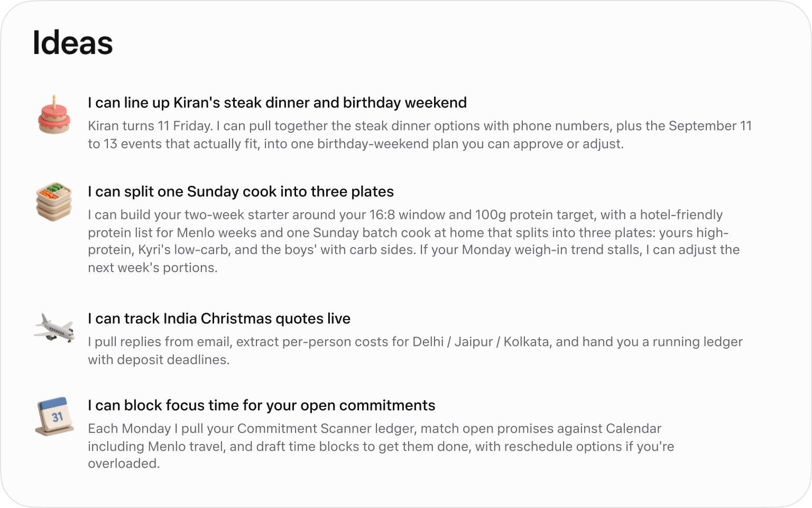Select "I can block focus time" idea title
812x508 pixels.
coord(261,405)
